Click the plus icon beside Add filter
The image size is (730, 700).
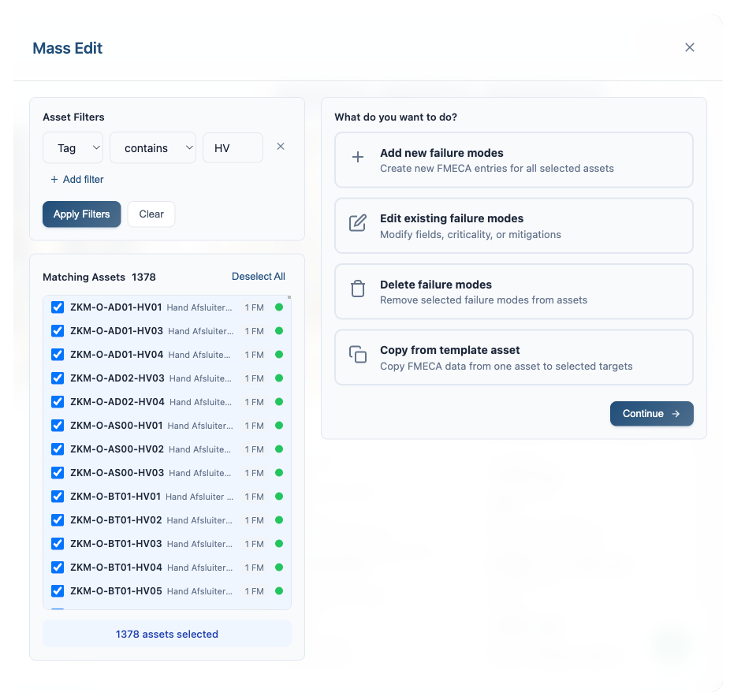(56, 179)
